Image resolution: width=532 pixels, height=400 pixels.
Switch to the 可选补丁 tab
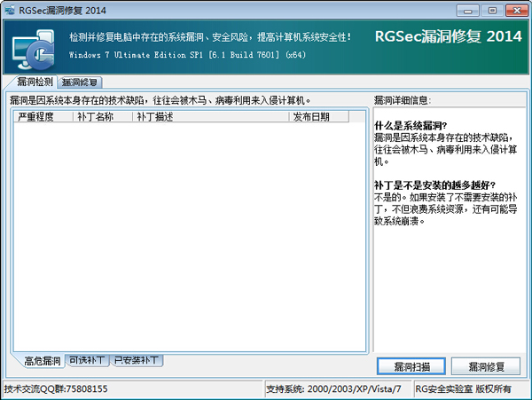click(x=87, y=360)
